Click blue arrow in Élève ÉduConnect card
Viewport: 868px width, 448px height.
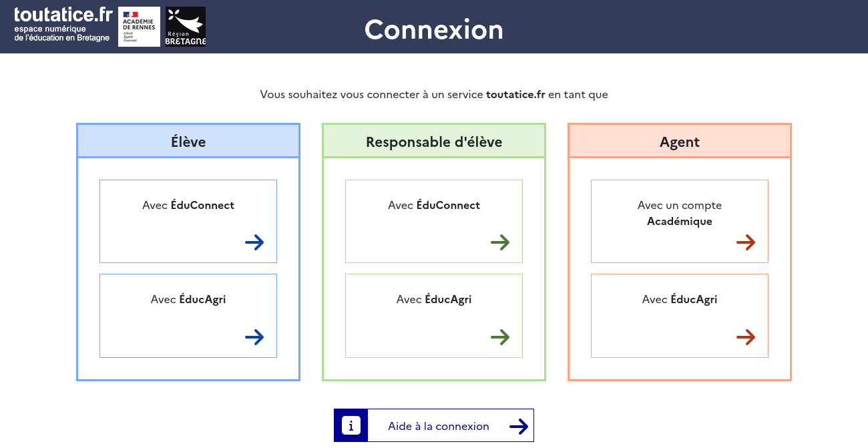[x=254, y=242]
